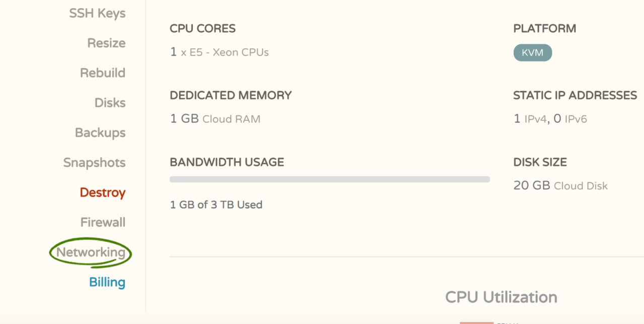
Task: Go to the Resize page
Action: coord(106,43)
